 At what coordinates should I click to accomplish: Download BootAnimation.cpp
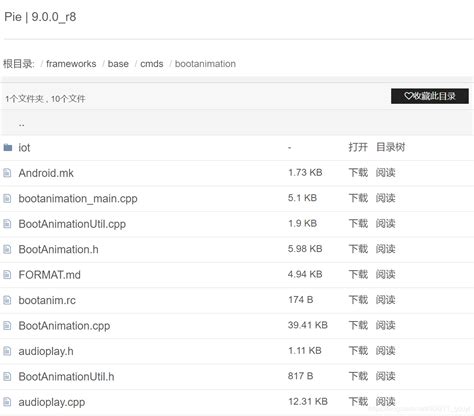coord(358,325)
